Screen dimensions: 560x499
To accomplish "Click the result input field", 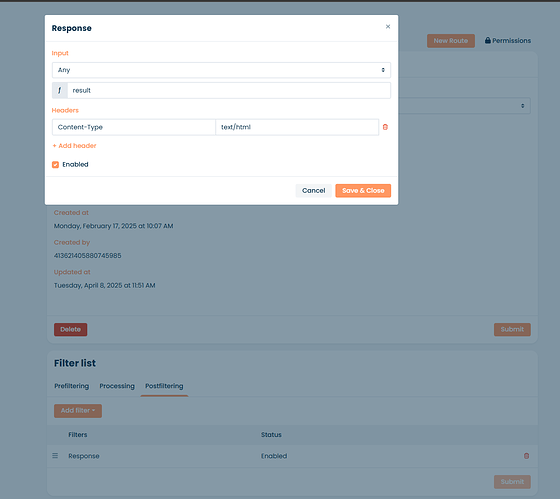I will pyautogui.click(x=229, y=90).
